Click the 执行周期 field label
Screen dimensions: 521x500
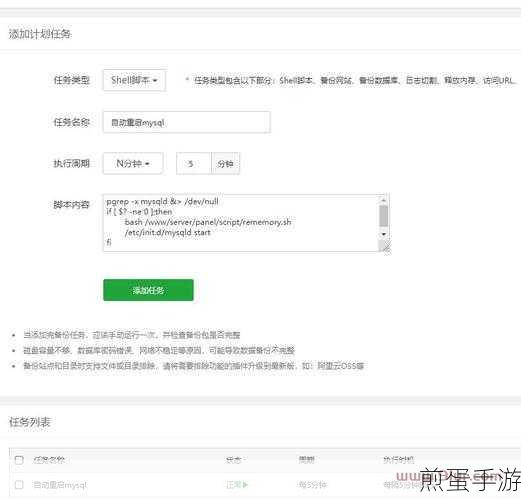click(72, 163)
